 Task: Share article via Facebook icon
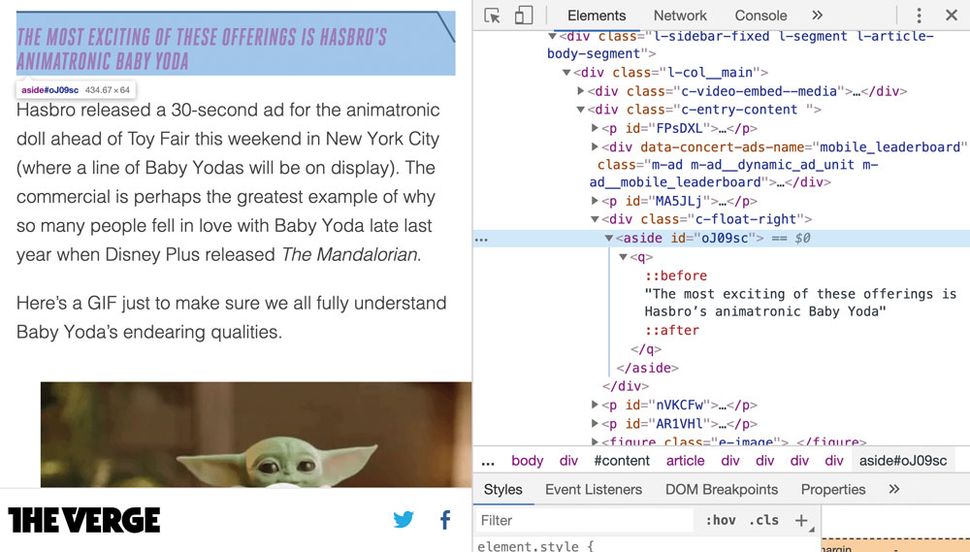click(445, 519)
